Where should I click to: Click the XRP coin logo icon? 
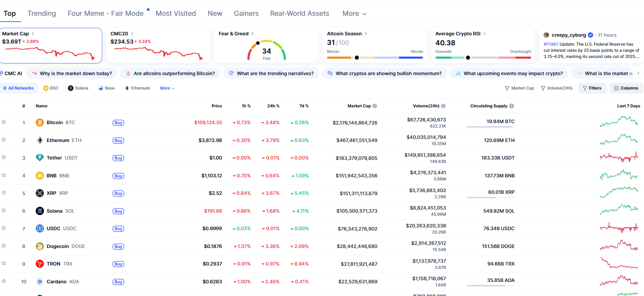40,193
